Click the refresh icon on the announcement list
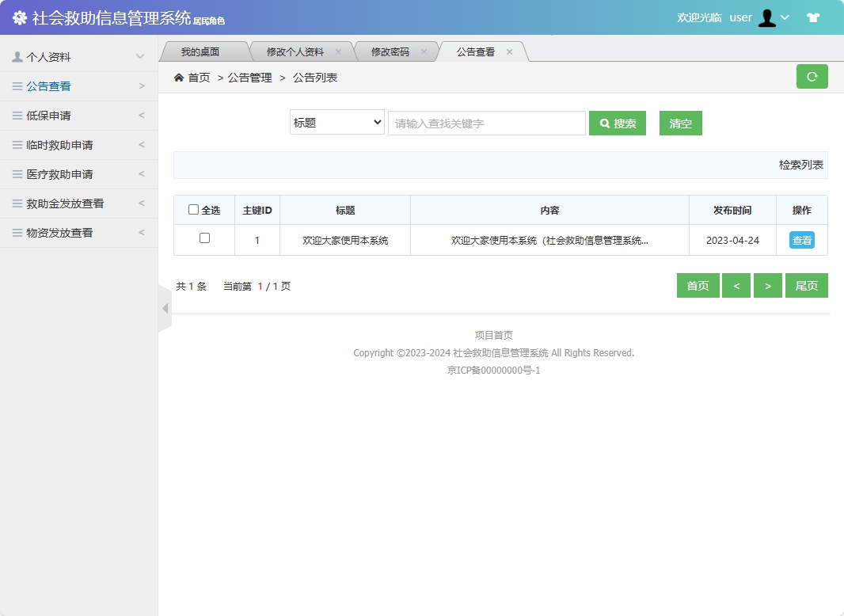 (812, 76)
